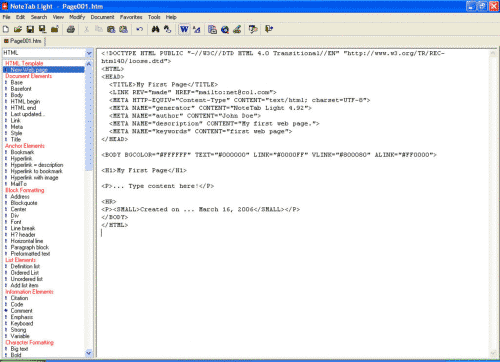
Task: Open the View menu
Action: (58, 17)
